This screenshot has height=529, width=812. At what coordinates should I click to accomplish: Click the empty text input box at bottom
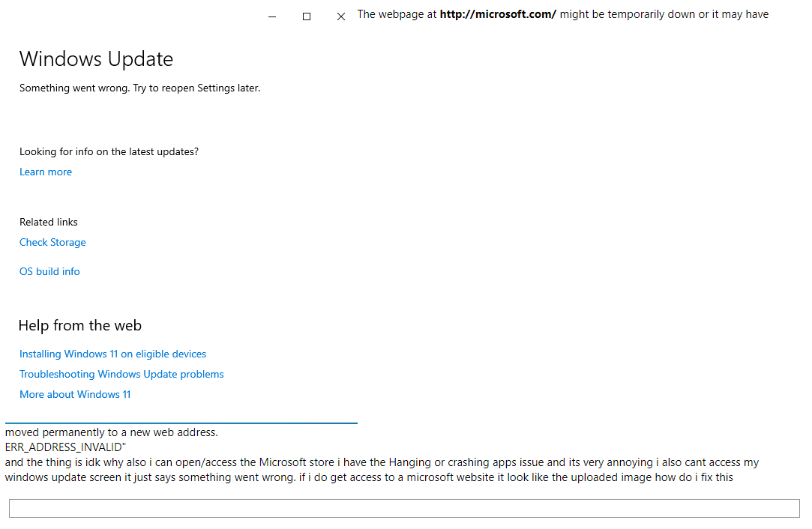[x=404, y=508]
